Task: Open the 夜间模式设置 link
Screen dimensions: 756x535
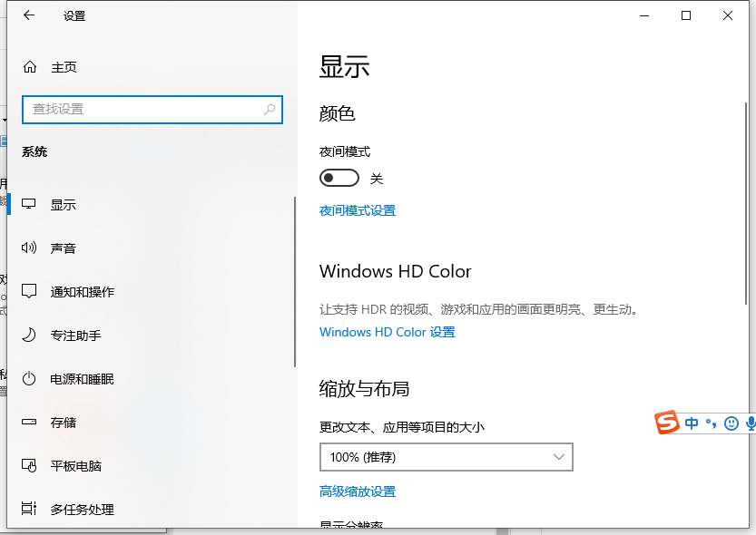Action: pos(358,210)
